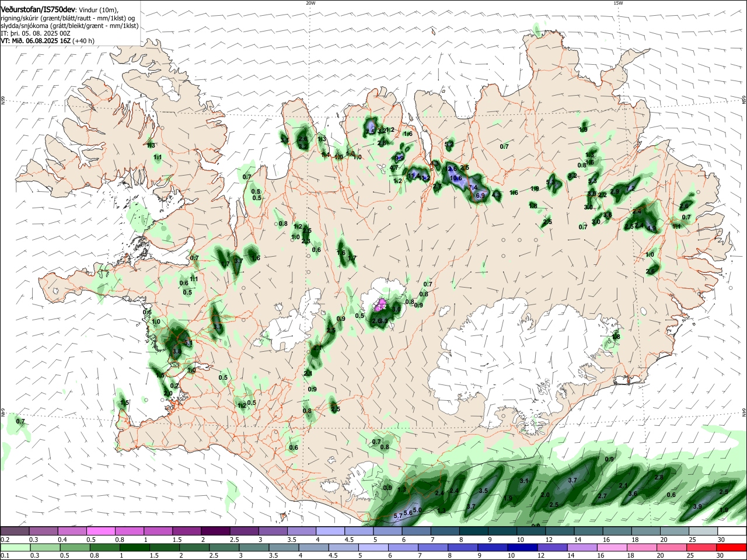Image resolution: width=747 pixels, height=560 pixels.
Task: Pick the bright red swatch ending lower row
Action: (x=731, y=547)
